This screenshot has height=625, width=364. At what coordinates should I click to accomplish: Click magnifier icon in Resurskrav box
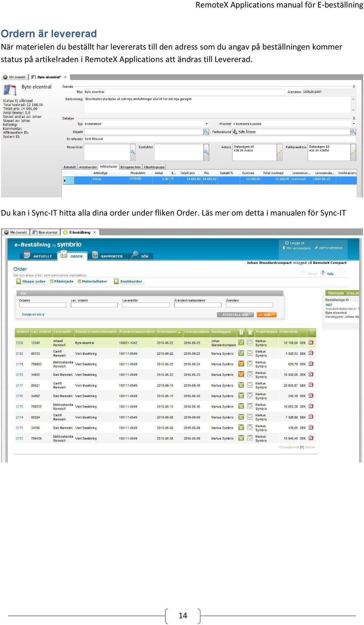point(133,152)
